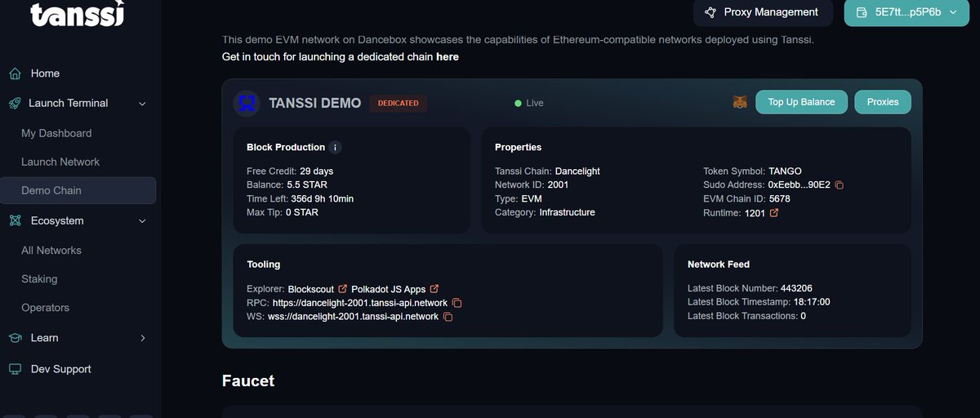Viewport: 980px width, 418px height.
Task: Click the Latest Block Number 443206
Action: coord(797,288)
